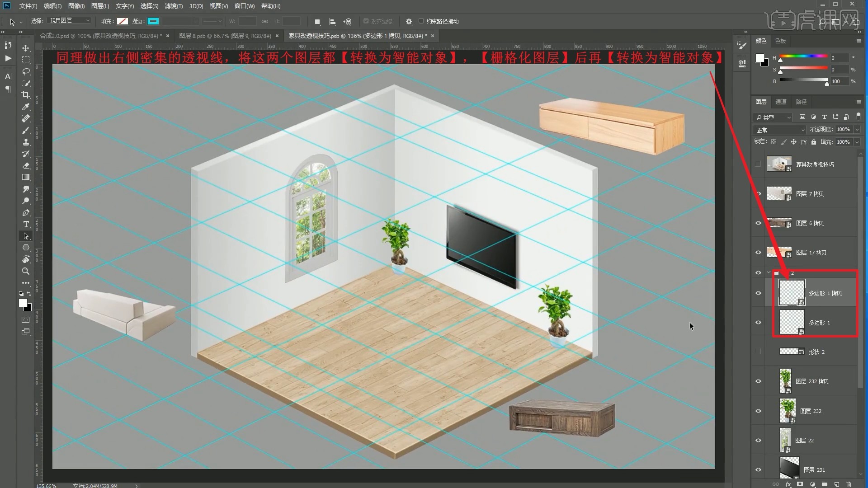This screenshot has height=488, width=868.
Task: Open path arrangement icon in options bar
Action: (x=347, y=22)
